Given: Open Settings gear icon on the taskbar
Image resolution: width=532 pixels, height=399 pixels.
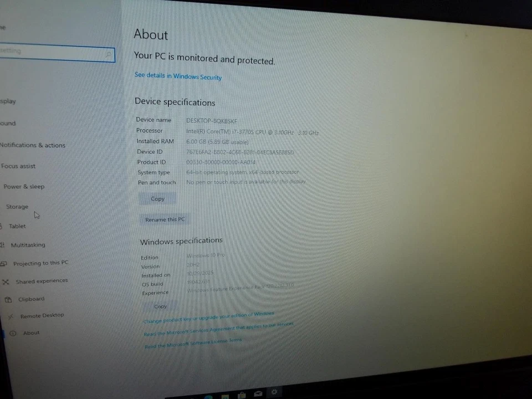Looking at the screenshot, I should pos(274,393).
